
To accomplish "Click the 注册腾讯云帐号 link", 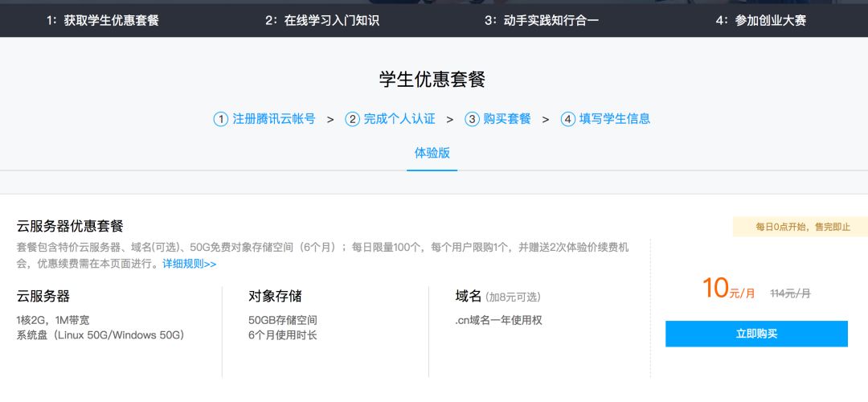I will [273, 118].
